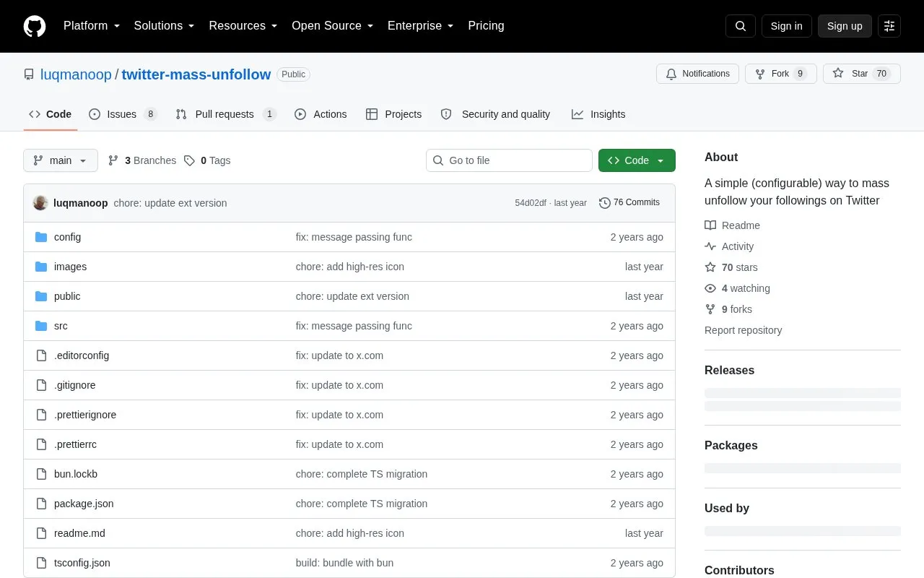
Task: Open the Report repository link
Action: pyautogui.click(x=744, y=330)
